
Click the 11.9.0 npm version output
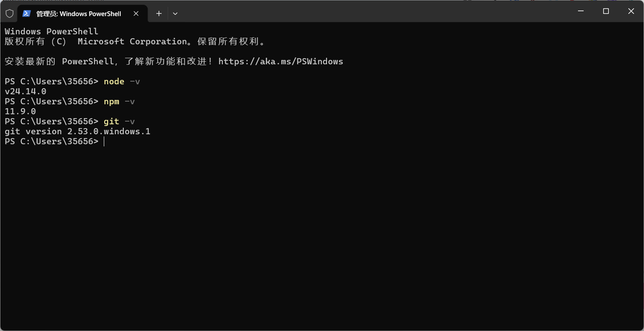(20, 111)
